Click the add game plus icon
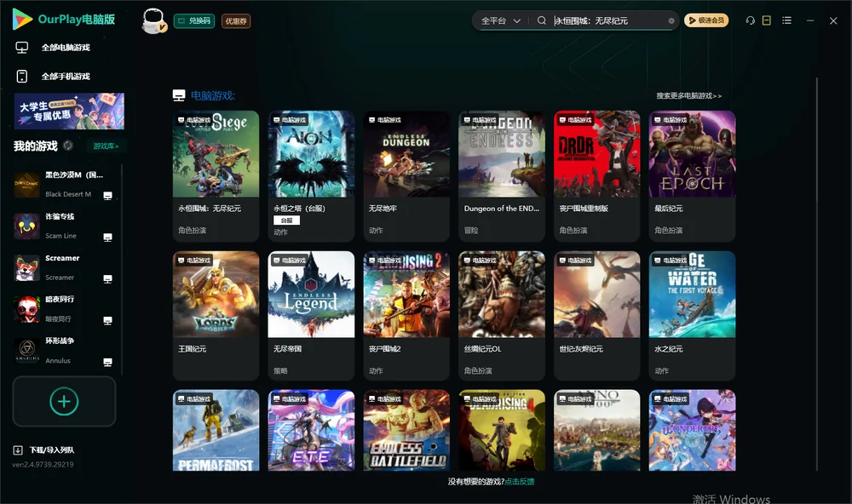This screenshot has height=504, width=852. click(x=64, y=401)
